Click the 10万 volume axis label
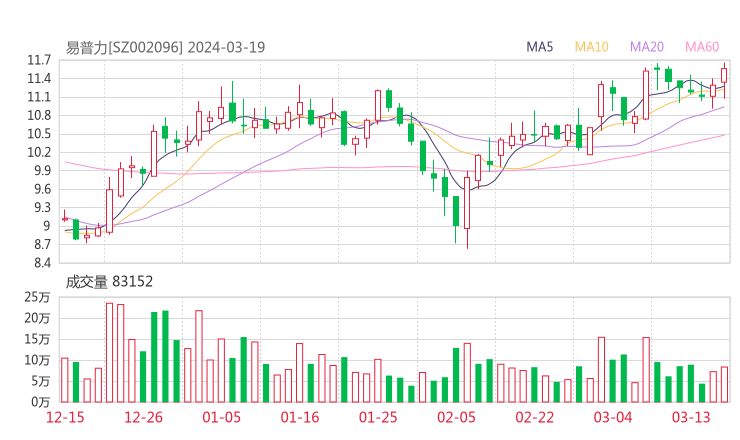Viewport: 740px width, 440px height. [37, 360]
